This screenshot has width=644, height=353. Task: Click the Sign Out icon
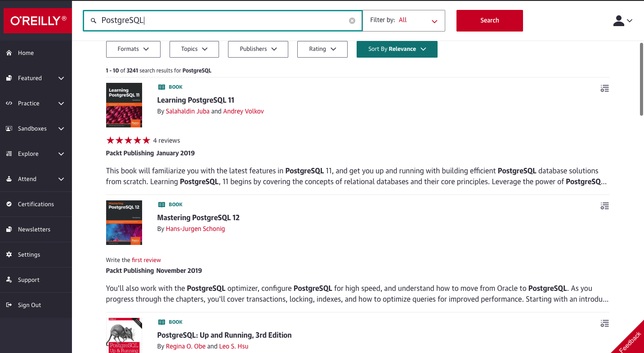(9, 305)
